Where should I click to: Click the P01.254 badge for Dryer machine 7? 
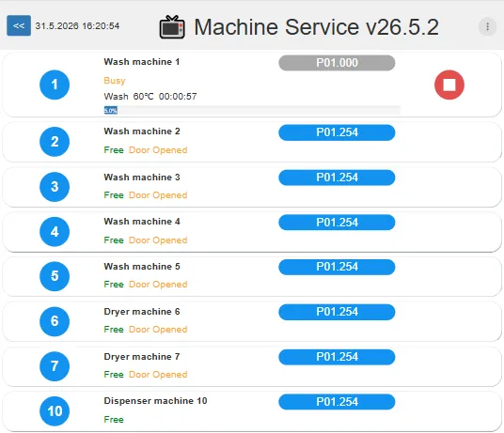(x=337, y=357)
